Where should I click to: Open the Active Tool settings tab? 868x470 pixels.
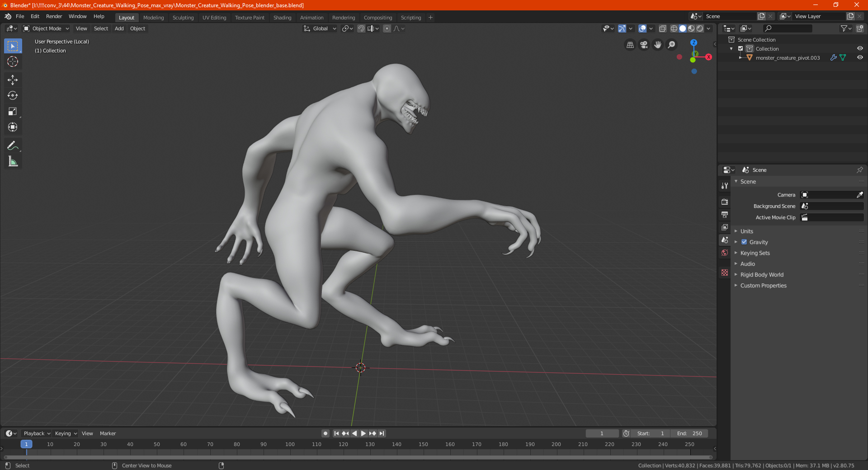(x=725, y=186)
